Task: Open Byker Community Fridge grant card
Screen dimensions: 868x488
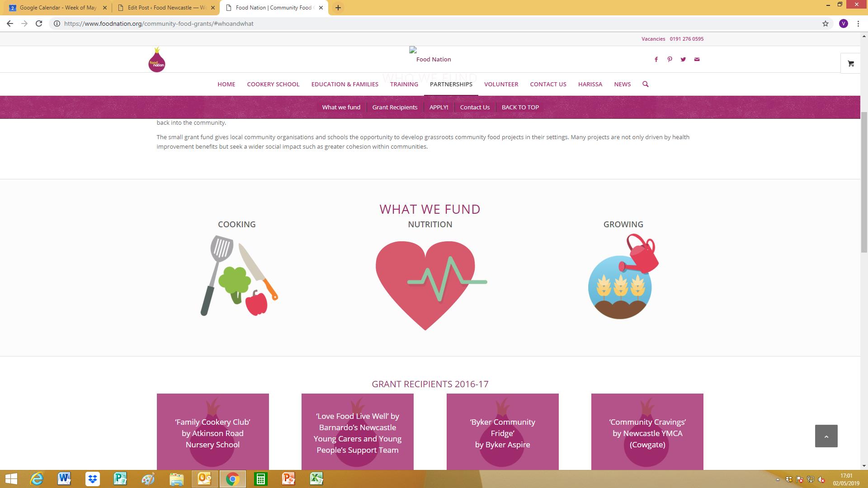Action: tap(502, 432)
